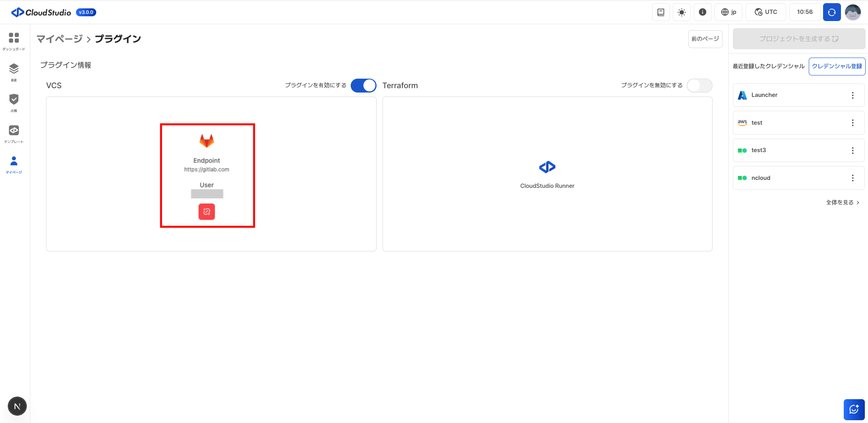Toggle the light/dark theme sun icon
Screen dimensions: 868x423
(x=682, y=12)
